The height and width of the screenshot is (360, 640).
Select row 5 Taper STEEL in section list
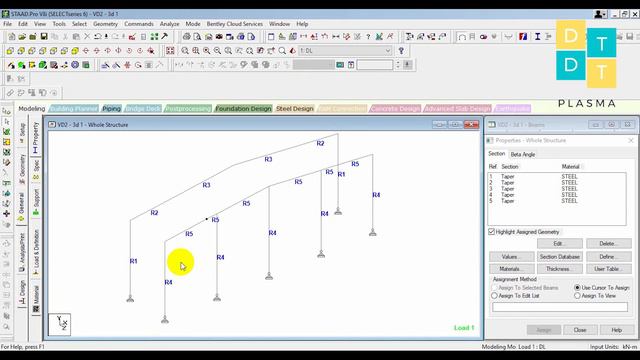click(x=557, y=201)
